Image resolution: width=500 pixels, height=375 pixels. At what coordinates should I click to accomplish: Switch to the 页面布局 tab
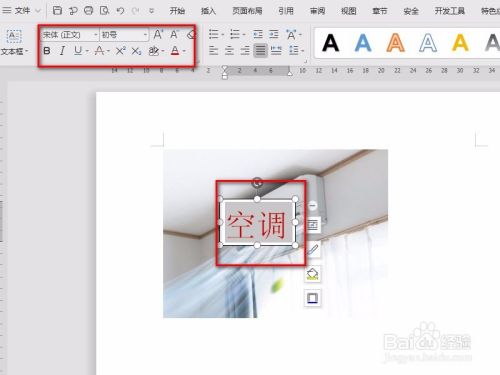tap(247, 11)
